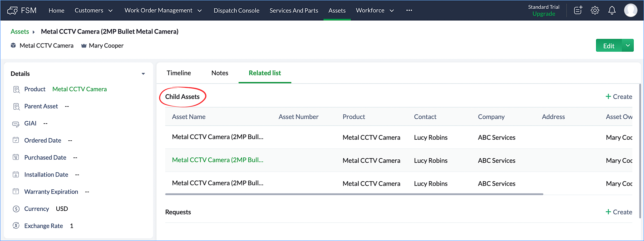Open the quick create request icon
The width and height of the screenshot is (644, 241).
point(578,10)
